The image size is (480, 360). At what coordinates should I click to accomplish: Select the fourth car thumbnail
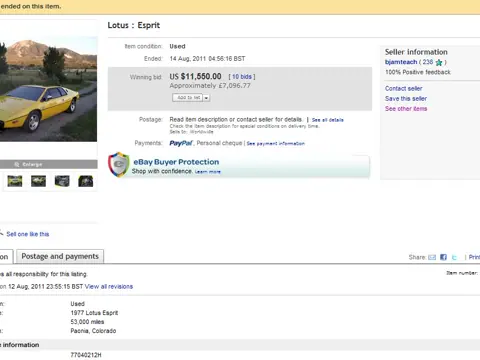pyautogui.click(x=86, y=181)
